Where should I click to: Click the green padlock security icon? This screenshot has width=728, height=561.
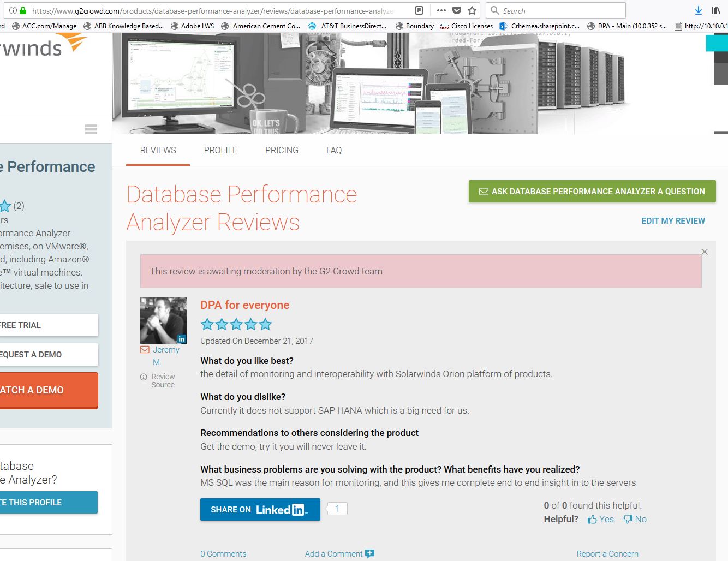[x=23, y=10]
